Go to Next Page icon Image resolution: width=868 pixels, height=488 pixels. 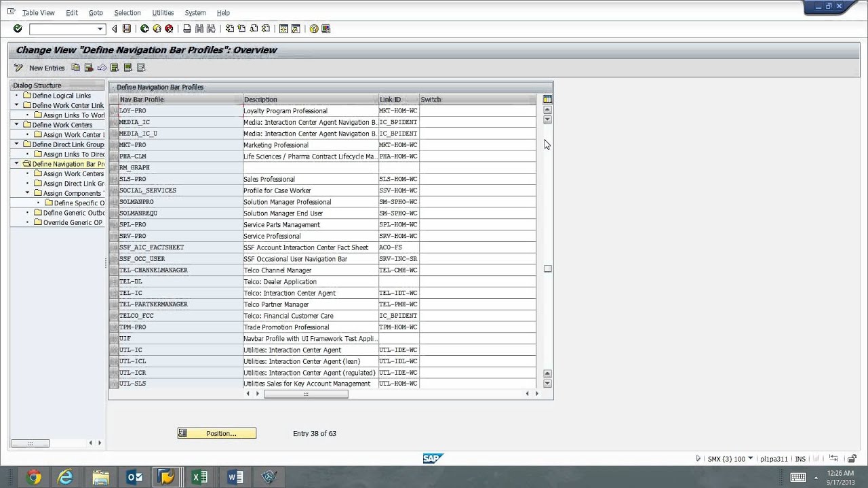tap(254, 28)
